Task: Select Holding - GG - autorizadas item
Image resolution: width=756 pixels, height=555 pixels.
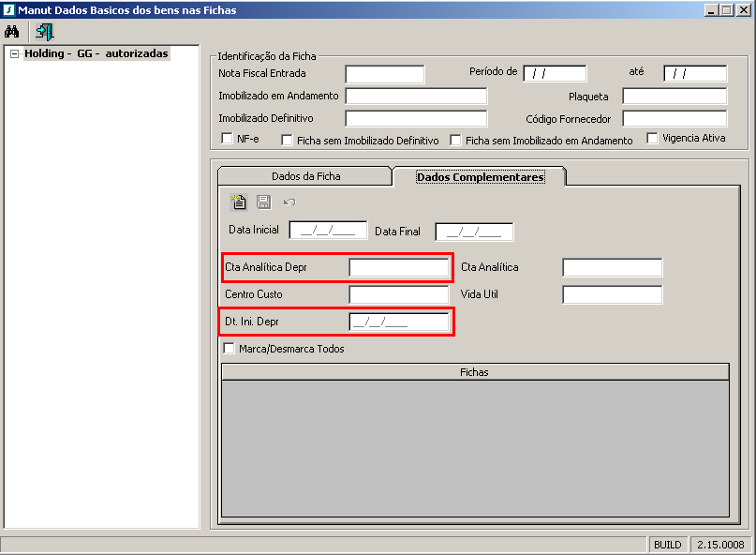Action: pyautogui.click(x=96, y=54)
